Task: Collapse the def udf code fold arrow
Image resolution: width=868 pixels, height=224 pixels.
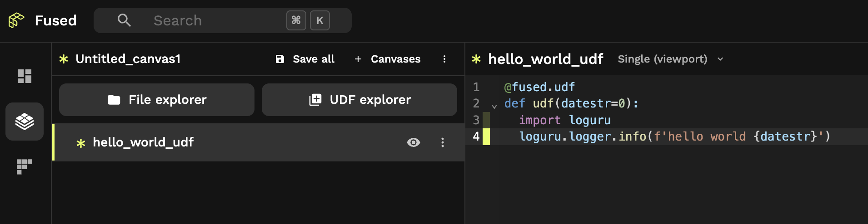Action: pos(494,106)
